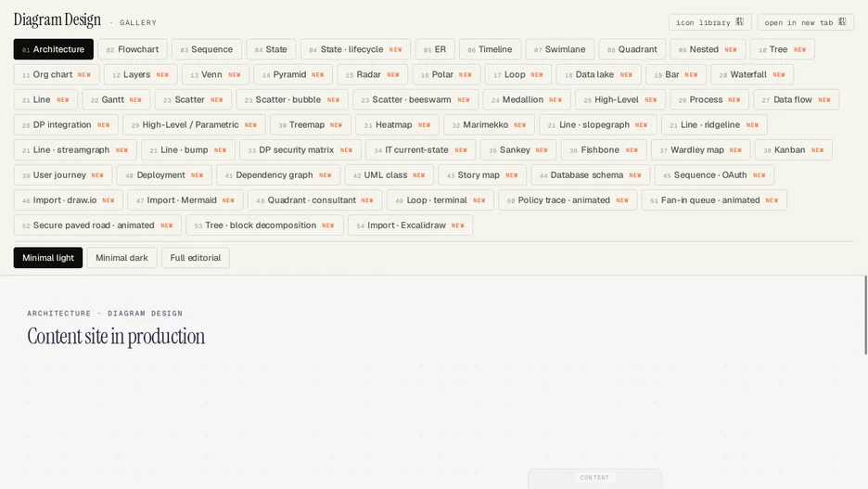This screenshot has height=489, width=868.
Task: Switch to the Kanban tab
Action: (x=794, y=150)
